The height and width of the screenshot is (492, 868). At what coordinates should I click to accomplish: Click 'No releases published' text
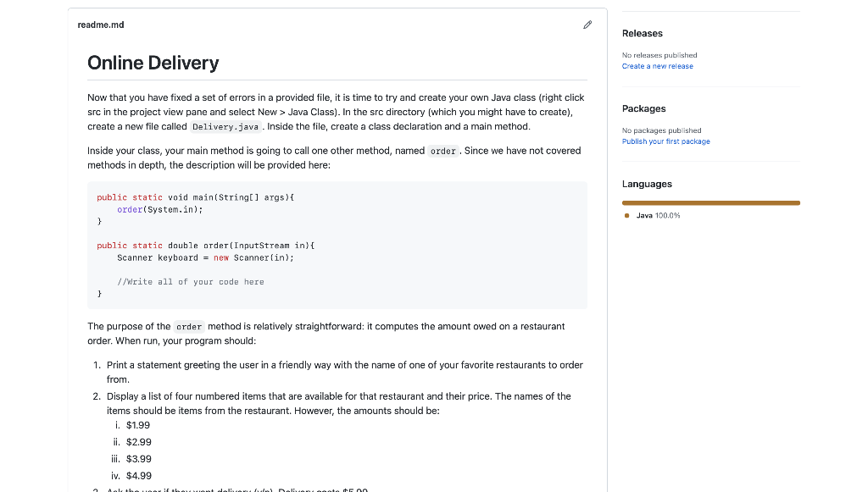tap(659, 55)
